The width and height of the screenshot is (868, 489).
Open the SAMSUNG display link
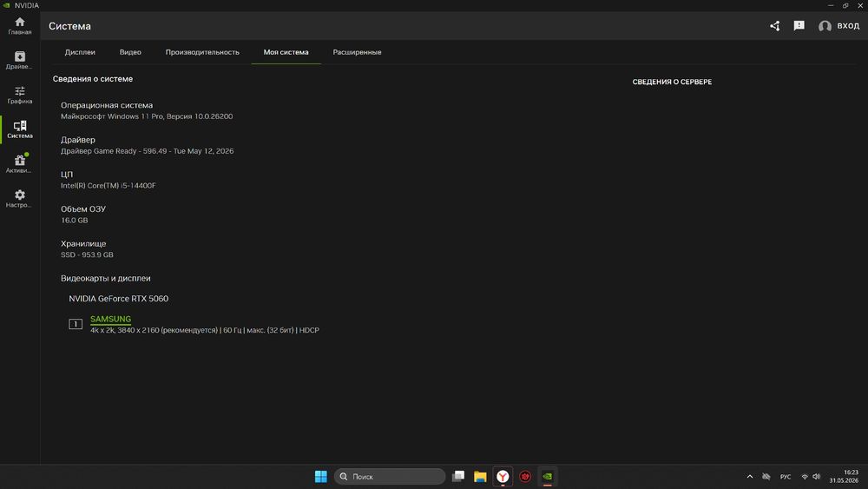pos(111,319)
